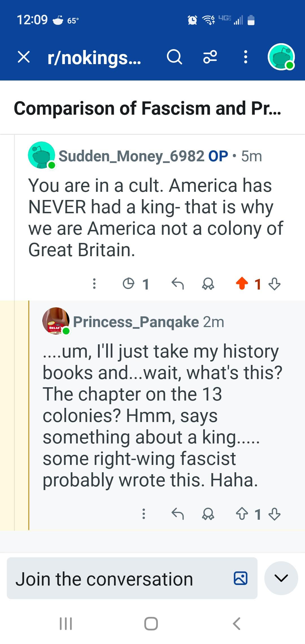305x644 pixels.
Task: Open options menu on Princess_Panqake's comment
Action: coord(144,514)
